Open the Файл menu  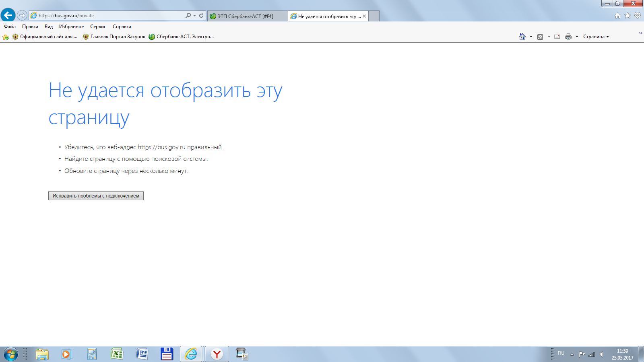point(10,27)
